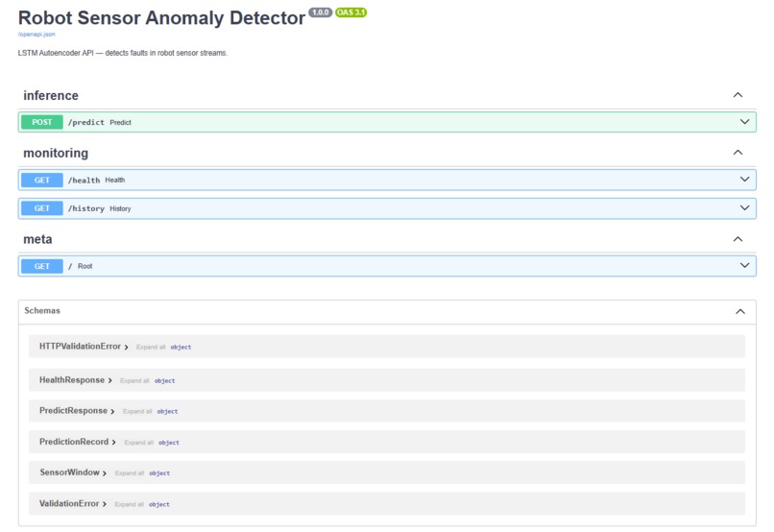Expand the GET / Root endpoint chevron

(x=744, y=265)
